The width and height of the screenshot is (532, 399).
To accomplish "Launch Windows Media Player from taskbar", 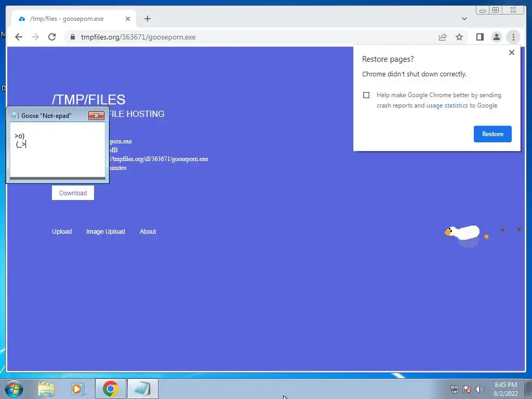I will pos(78,389).
